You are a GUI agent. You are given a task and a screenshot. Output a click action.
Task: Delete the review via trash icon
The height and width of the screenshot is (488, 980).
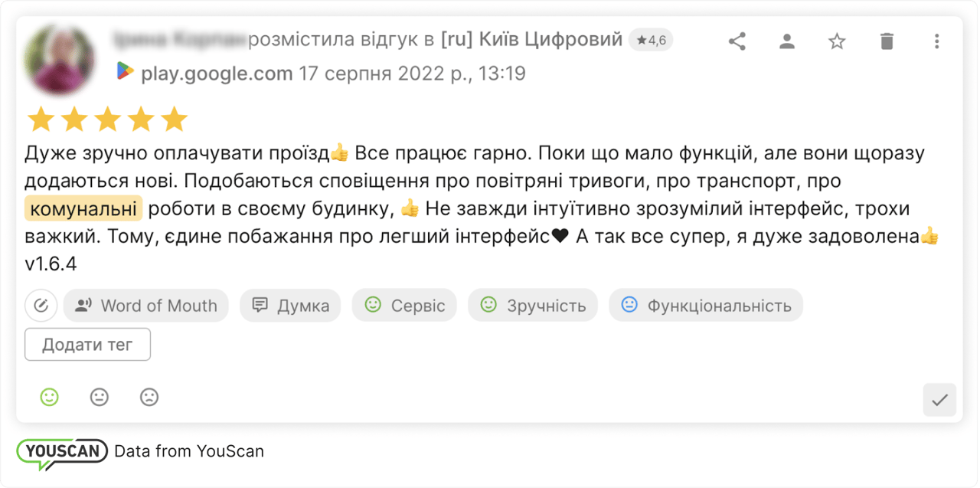[887, 42]
